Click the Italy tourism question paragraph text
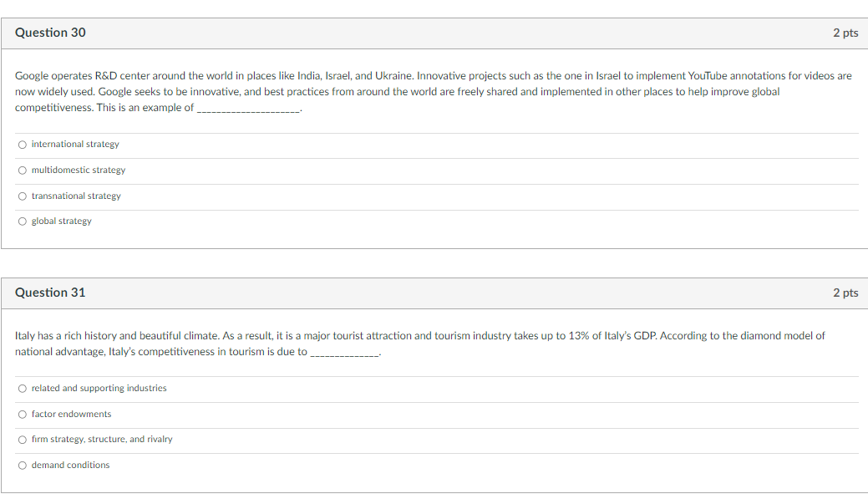This screenshot has width=868, height=494. (418, 343)
